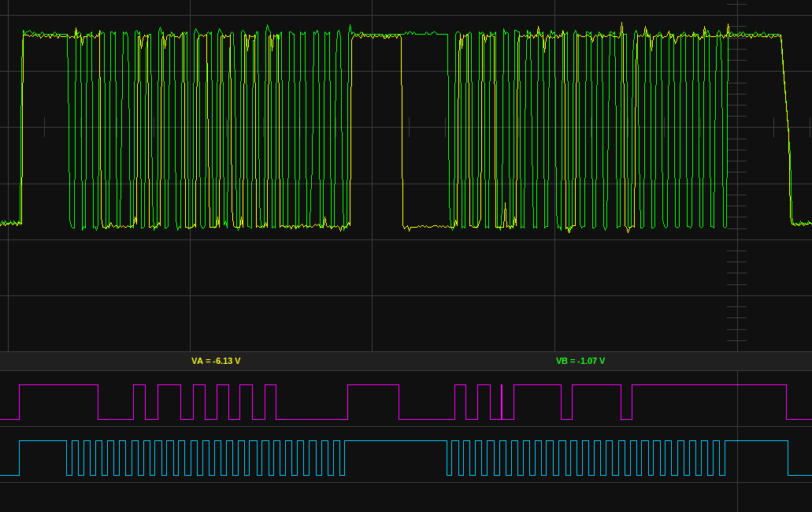This screenshot has width=812, height=512.
Task: Click the final falling edge of yellow waveform
Action: [786, 126]
